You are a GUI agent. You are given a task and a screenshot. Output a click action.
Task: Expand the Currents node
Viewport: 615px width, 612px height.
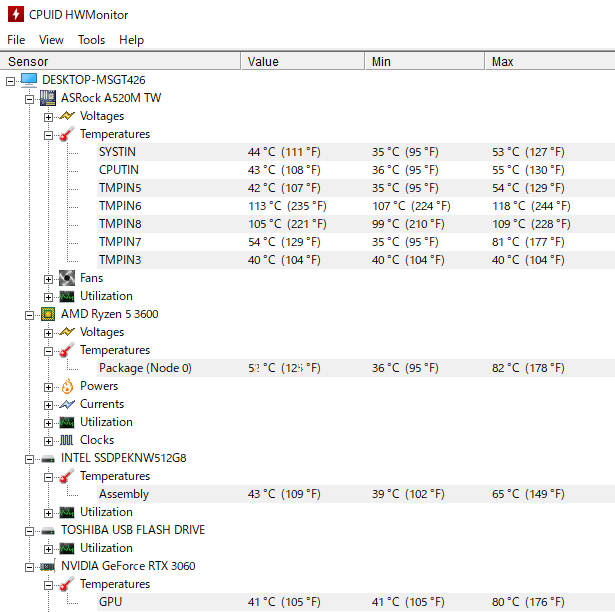coord(48,405)
